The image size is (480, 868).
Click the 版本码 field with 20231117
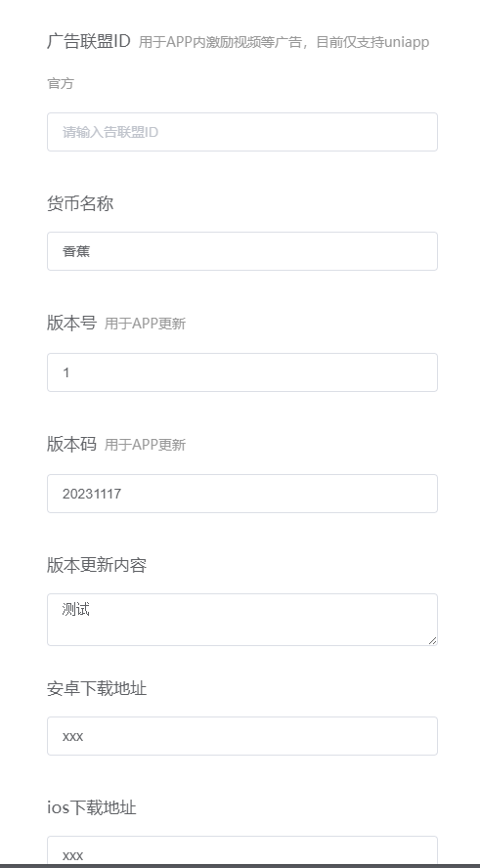(x=241, y=494)
